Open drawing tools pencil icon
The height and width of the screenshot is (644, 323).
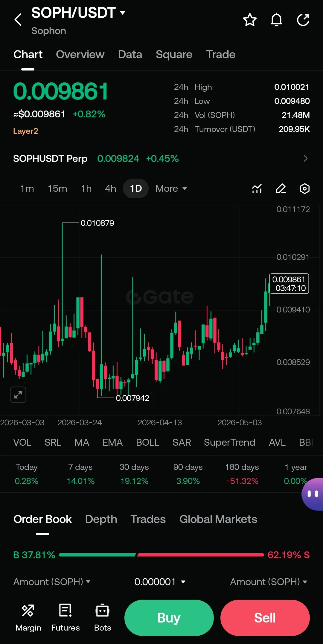tap(281, 188)
